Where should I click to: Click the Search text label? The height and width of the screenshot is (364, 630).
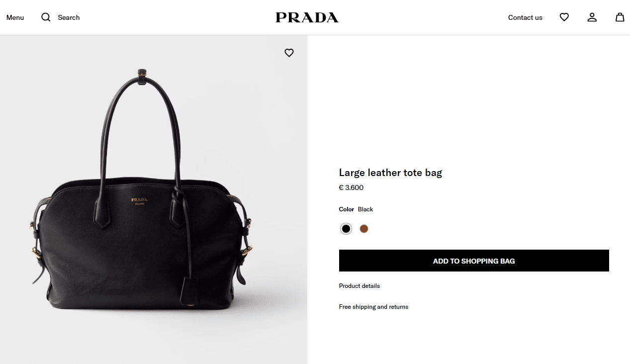click(69, 17)
